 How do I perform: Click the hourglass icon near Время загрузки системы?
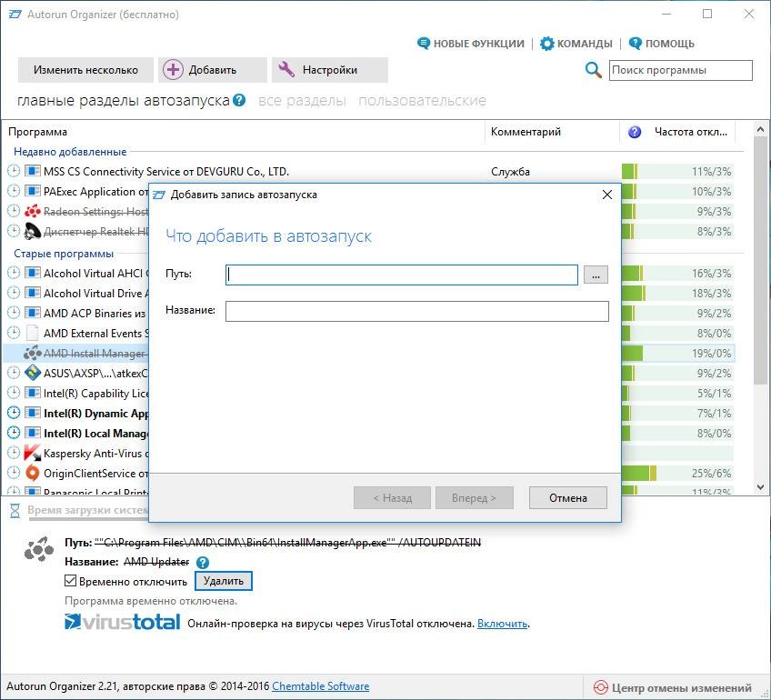15,511
